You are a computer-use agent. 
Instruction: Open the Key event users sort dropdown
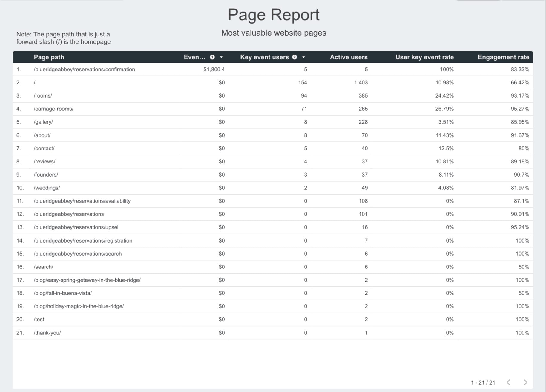[x=304, y=57]
